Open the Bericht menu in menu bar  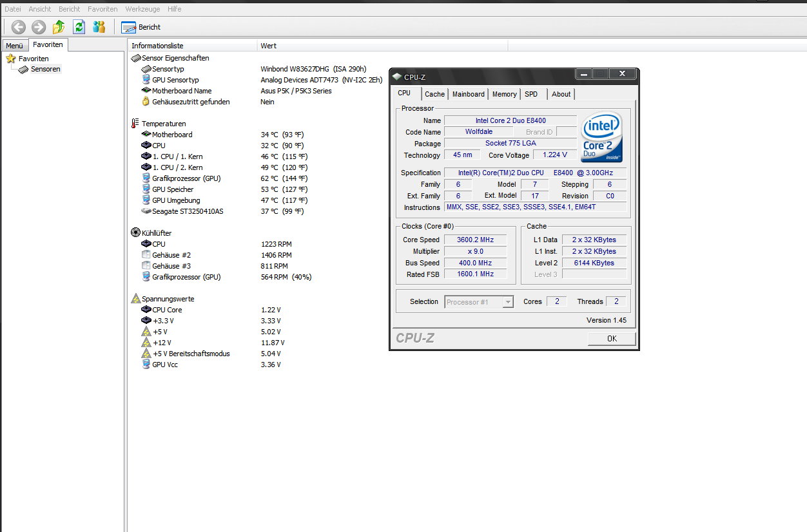click(70, 9)
